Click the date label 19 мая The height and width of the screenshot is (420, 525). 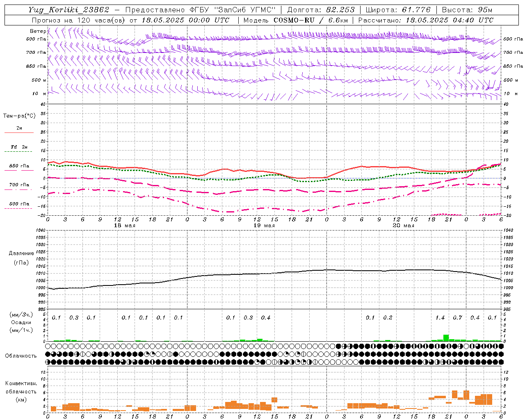(264, 226)
